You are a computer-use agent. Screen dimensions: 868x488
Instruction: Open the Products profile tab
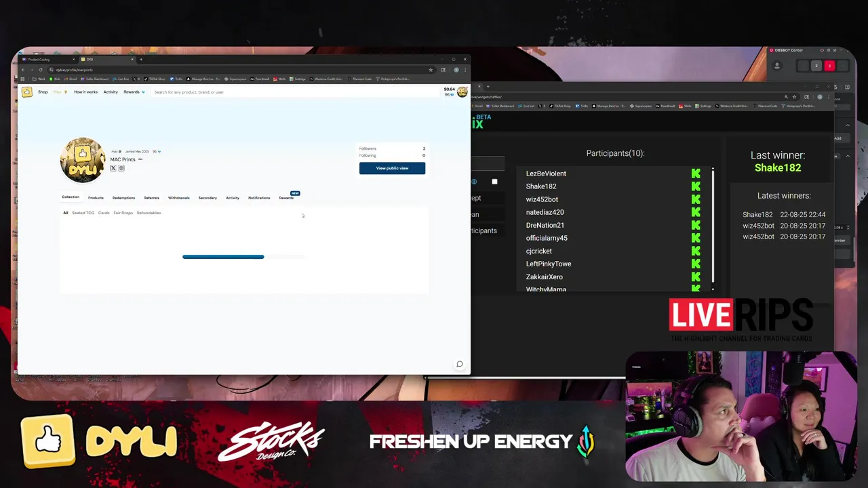96,198
